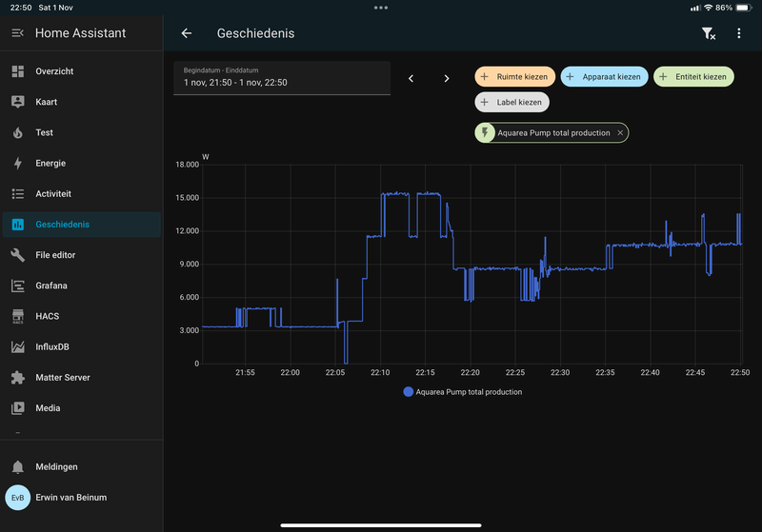
Task: Open the Entiteit kiezen picker
Action: point(693,77)
